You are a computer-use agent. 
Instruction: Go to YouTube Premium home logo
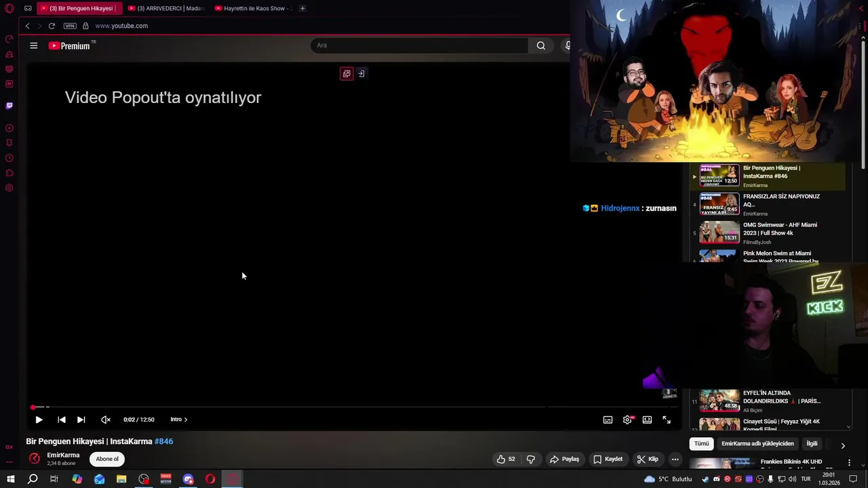(x=70, y=45)
